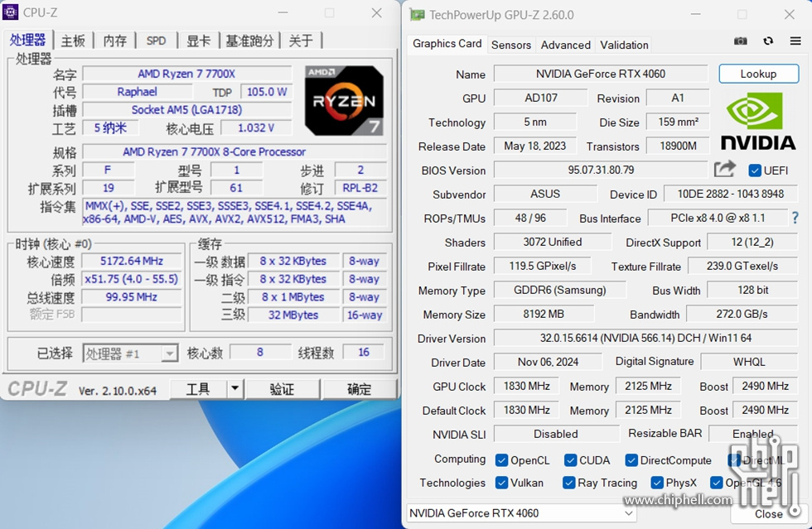Click the 确定 button in CPU-Z
Viewport: 812px width, 529px height.
coord(359,388)
